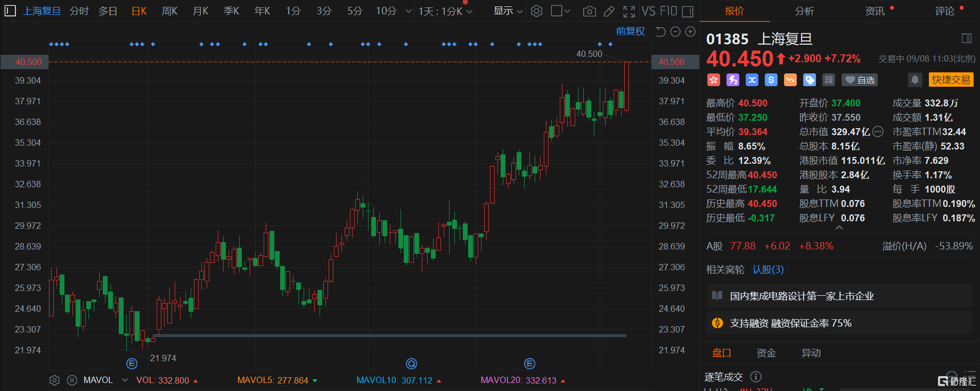Expand the 显示 display dropdown
Viewport: 980px width, 391px height.
pos(508,11)
